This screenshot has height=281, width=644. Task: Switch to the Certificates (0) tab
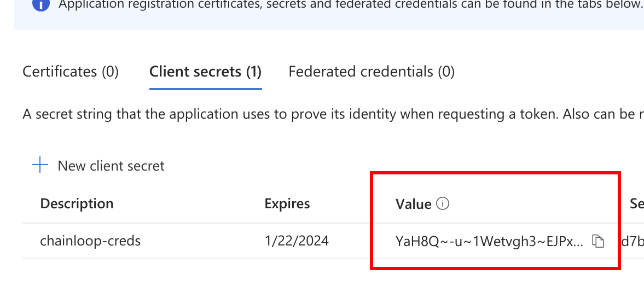70,72
